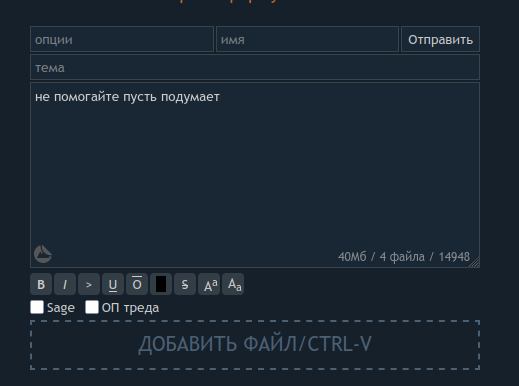Apply subscript formatting button
Viewport: 519px width, 386px height.
(233, 284)
